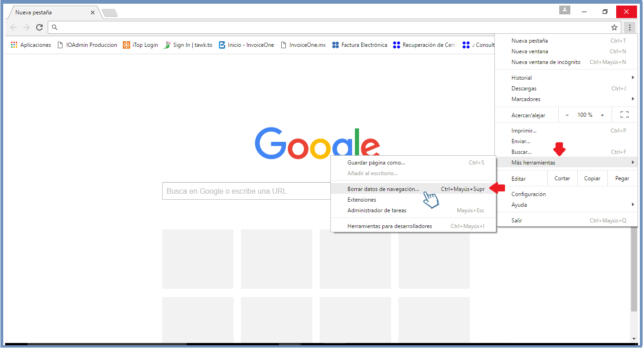The height and width of the screenshot is (349, 644).
Task: Click the back navigation arrow
Action: [13, 27]
